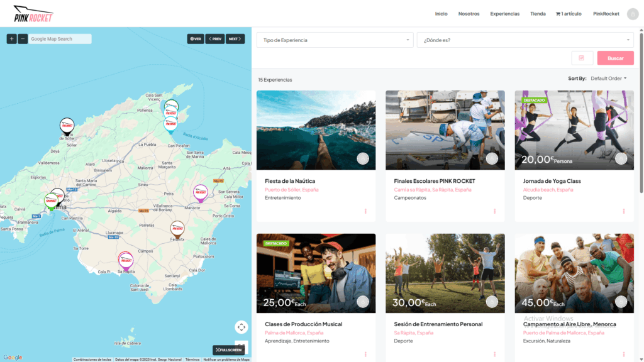644x362 pixels.
Task: Bookmark Clases de Producción Musical card
Action: pos(363,302)
